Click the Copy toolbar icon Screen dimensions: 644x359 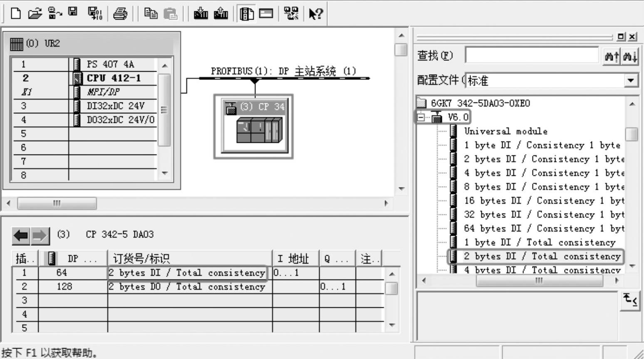click(151, 14)
